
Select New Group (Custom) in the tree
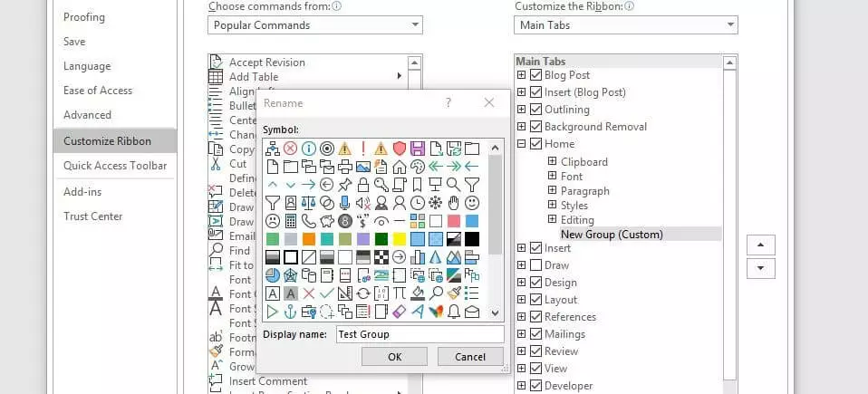612,234
